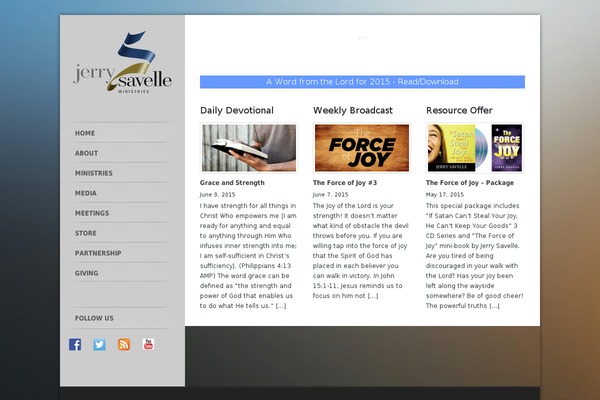The image size is (600, 400).
Task: Open the Grace and Strength article link
Action: (232, 183)
